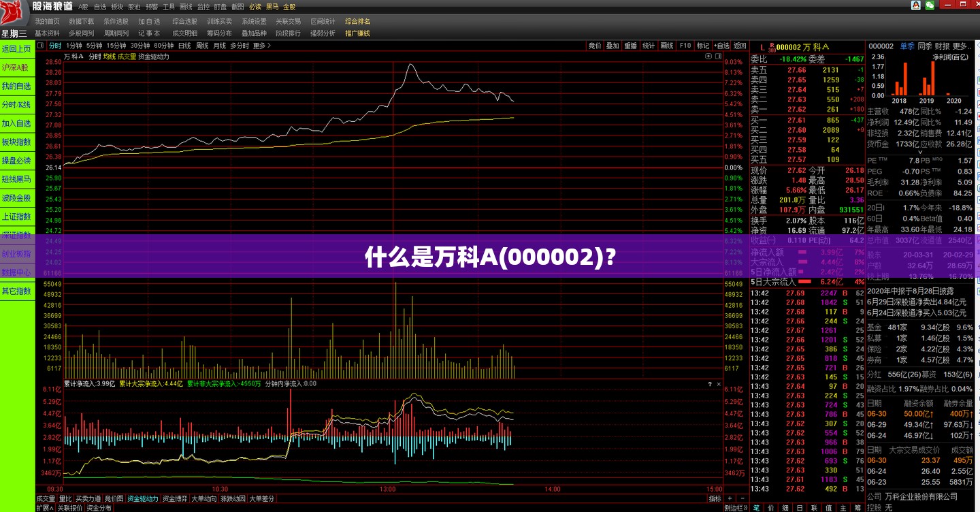Open F10 company information

coord(685,46)
